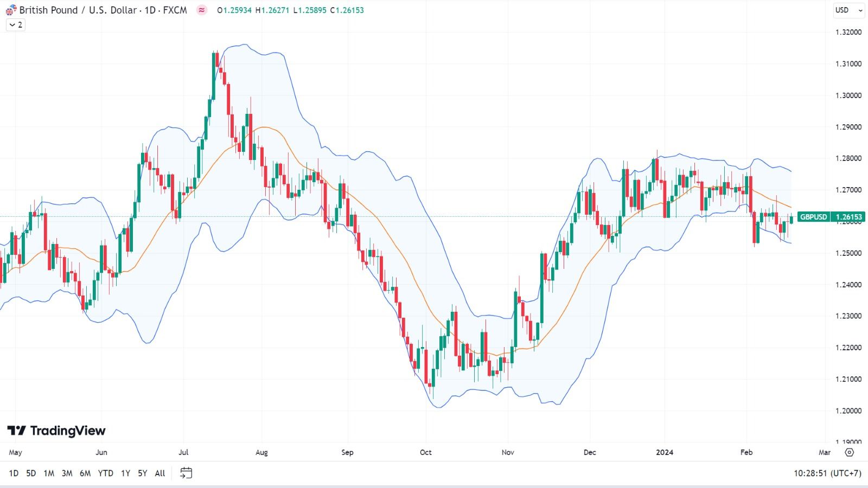Click the May label on time axis
Image resolution: width=868 pixels, height=488 pixels.
15,452
